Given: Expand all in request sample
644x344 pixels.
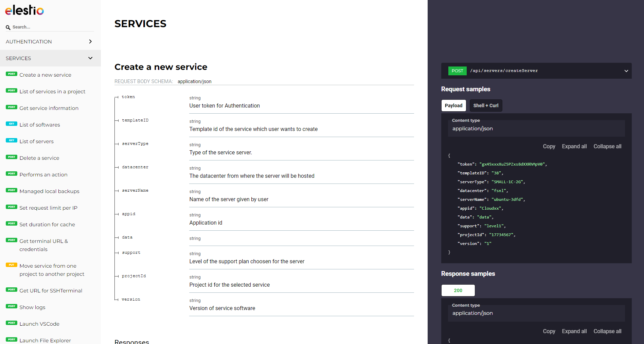Looking at the screenshot, I should point(574,147).
